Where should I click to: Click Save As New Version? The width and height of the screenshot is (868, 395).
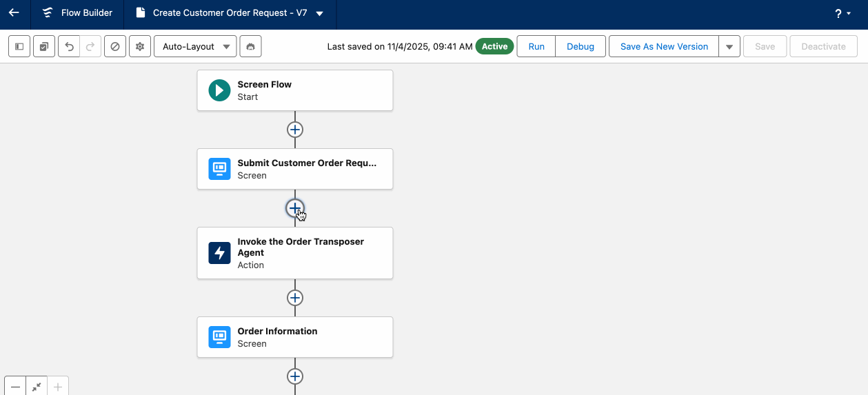click(664, 47)
